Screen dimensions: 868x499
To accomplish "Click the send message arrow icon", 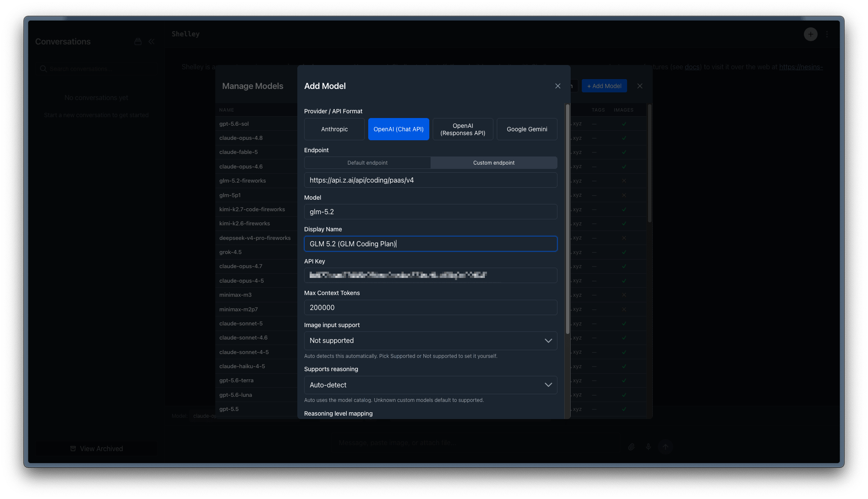I will point(665,447).
